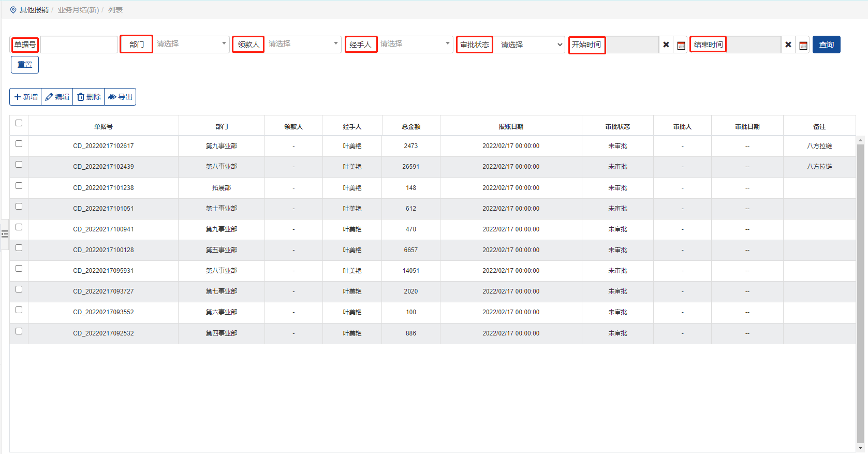868x454 pixels.
Task: Clear the 结束时间 date with the X icon
Action: click(788, 45)
